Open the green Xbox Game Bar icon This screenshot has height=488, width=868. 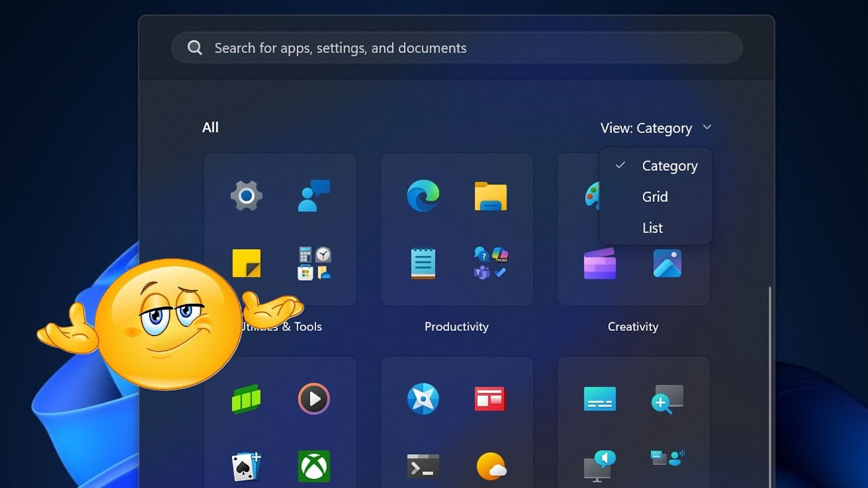point(246,399)
